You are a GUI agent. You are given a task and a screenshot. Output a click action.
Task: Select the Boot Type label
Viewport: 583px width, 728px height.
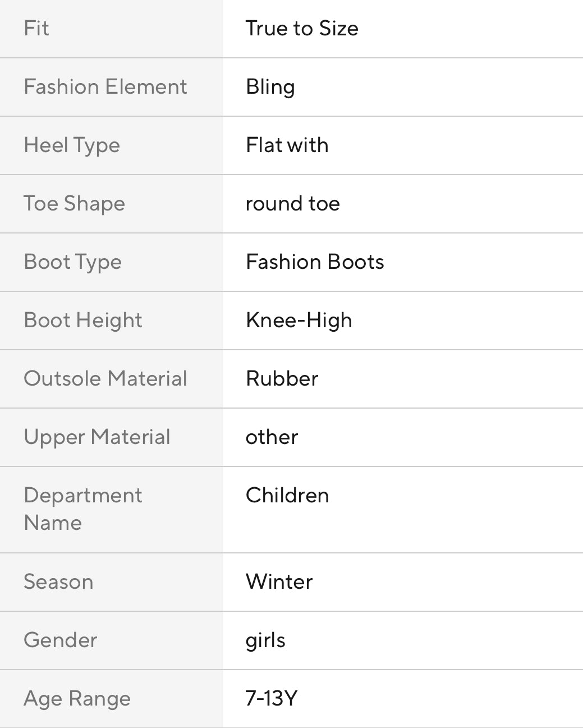tap(72, 262)
